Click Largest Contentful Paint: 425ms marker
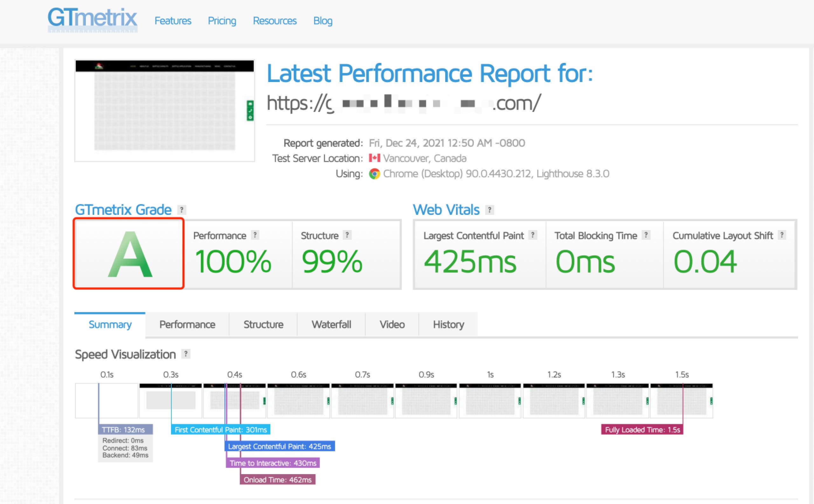The image size is (814, 504). (x=279, y=446)
